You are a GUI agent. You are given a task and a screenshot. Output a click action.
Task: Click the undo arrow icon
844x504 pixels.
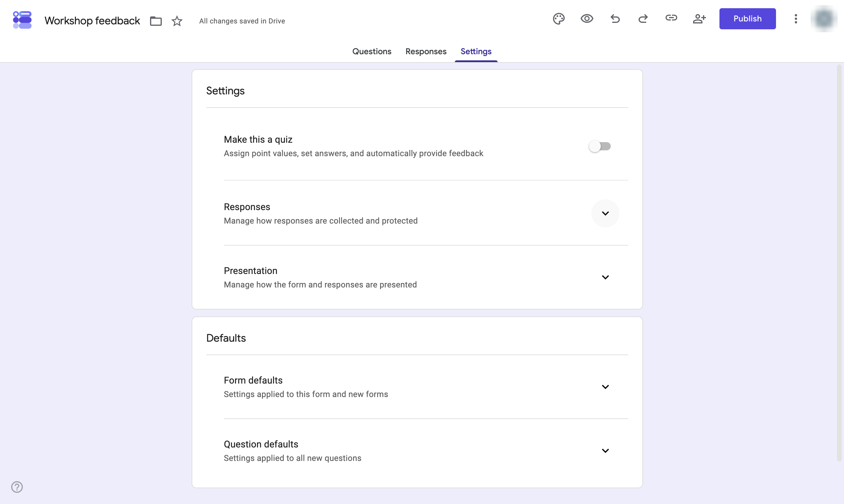click(615, 19)
